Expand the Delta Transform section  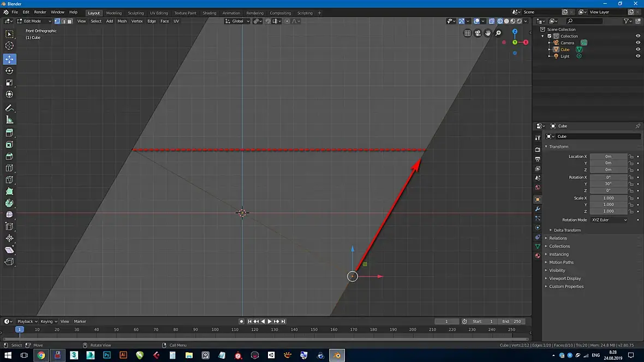point(567,230)
